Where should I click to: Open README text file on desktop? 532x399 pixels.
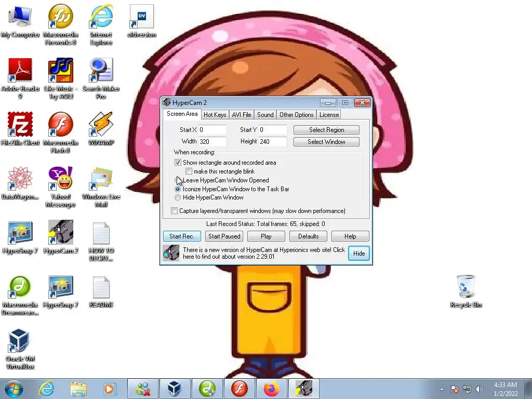[101, 291]
